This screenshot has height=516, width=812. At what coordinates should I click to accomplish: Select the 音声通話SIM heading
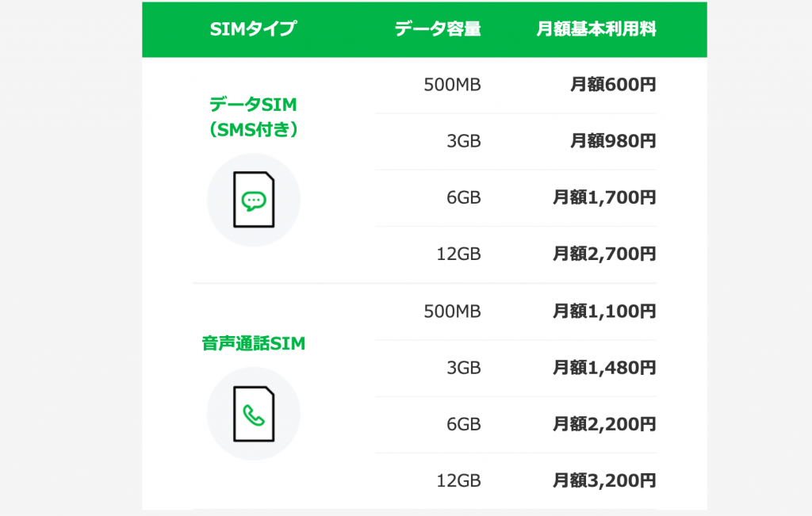pyautogui.click(x=254, y=344)
